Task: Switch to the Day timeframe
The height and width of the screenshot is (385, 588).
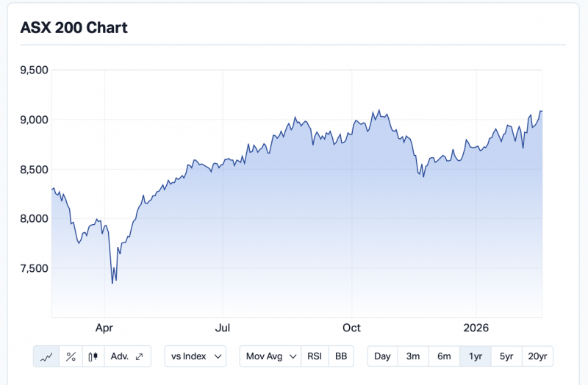Action: click(382, 356)
